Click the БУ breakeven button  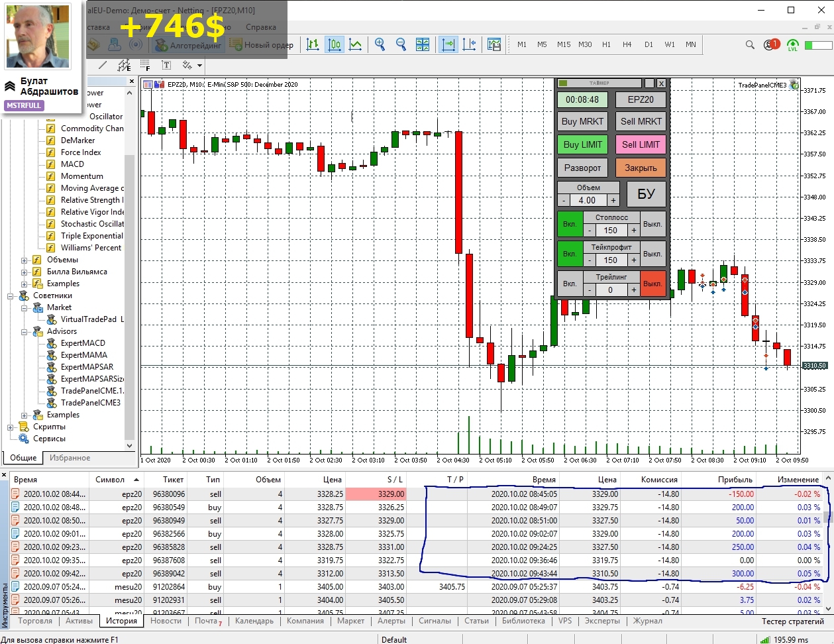646,194
